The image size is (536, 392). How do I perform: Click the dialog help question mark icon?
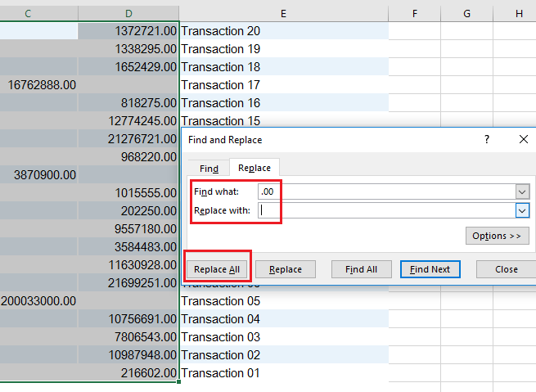(486, 140)
